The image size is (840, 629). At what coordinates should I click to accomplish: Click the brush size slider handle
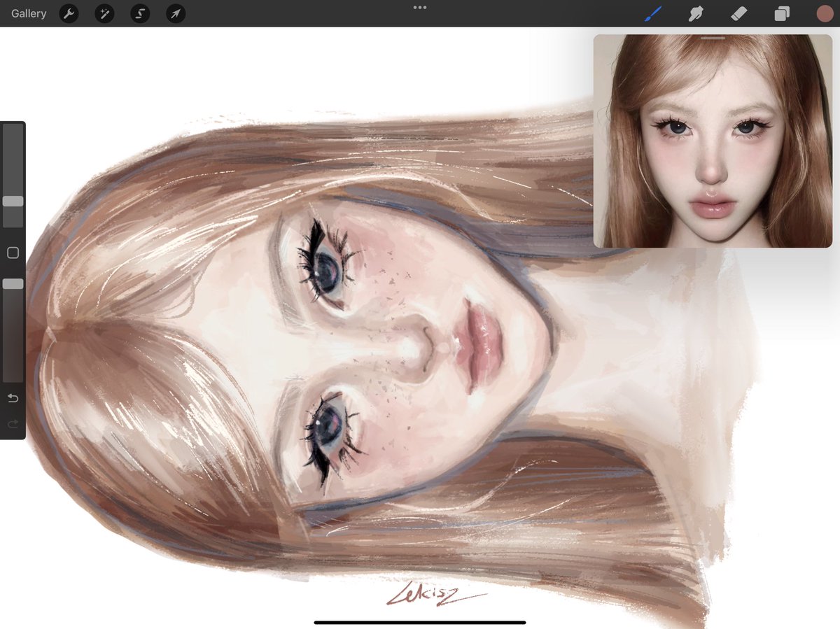(13, 202)
